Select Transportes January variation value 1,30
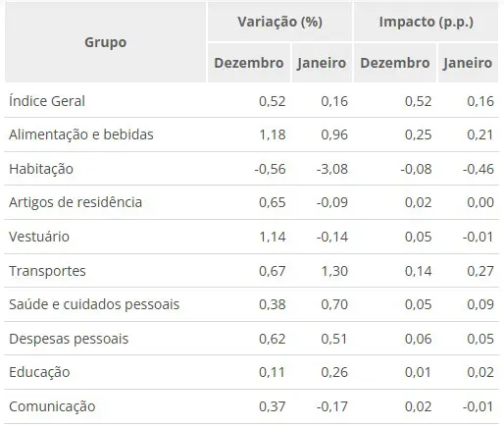504x428 pixels. 334,271
